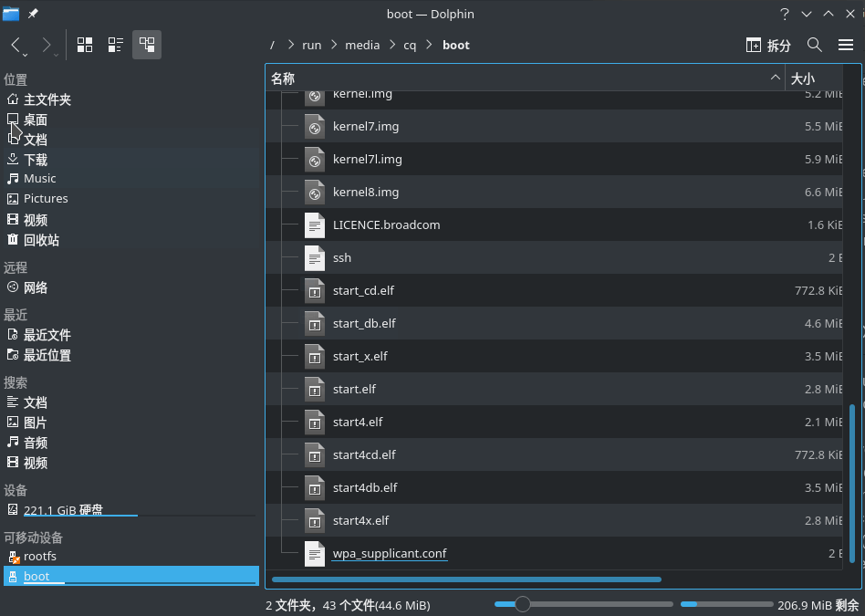This screenshot has width=865, height=616.
Task: Switch to icons view mode
Action: click(x=85, y=45)
